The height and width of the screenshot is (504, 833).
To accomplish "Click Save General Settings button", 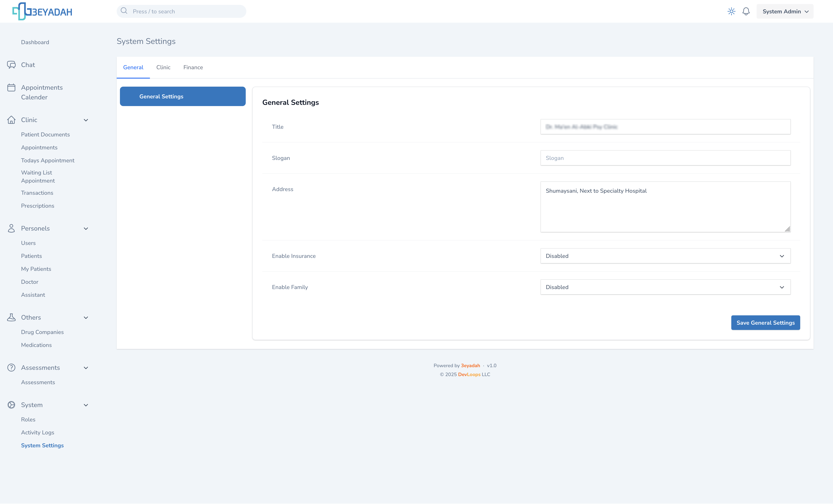I will click(x=765, y=323).
